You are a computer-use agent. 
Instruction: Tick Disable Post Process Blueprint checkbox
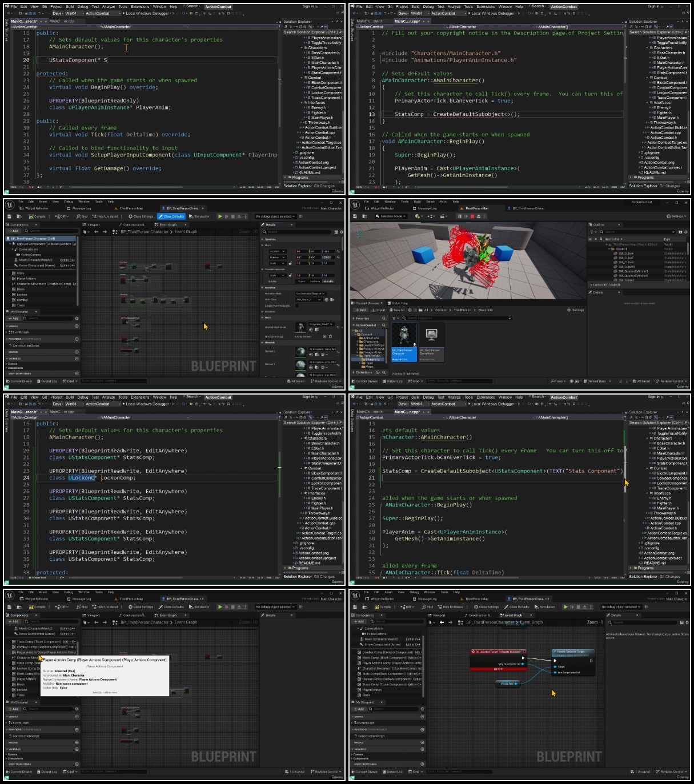[x=297, y=305]
